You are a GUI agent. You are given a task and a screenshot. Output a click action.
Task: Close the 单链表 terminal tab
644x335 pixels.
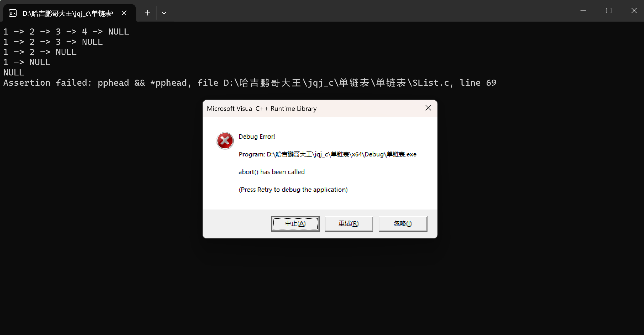click(x=124, y=13)
